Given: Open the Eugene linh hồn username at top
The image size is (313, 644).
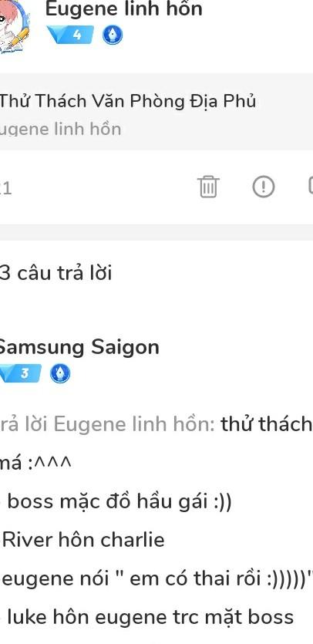Looking at the screenshot, I should pyautogui.click(x=124, y=9).
